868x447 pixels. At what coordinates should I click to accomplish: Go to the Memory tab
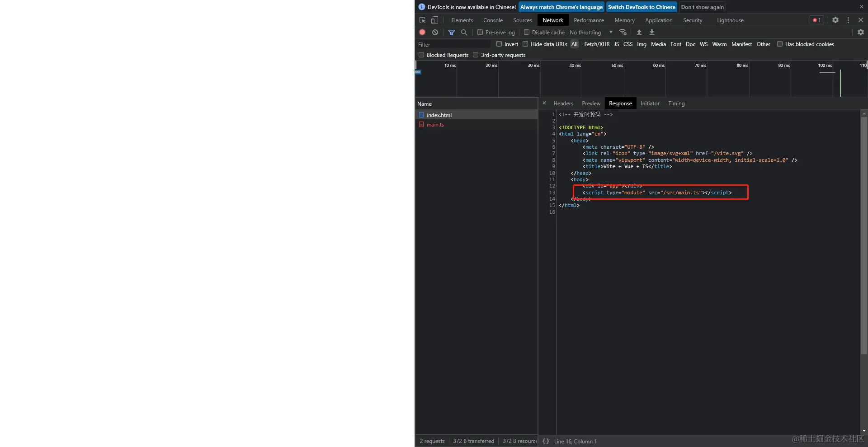[x=624, y=20]
